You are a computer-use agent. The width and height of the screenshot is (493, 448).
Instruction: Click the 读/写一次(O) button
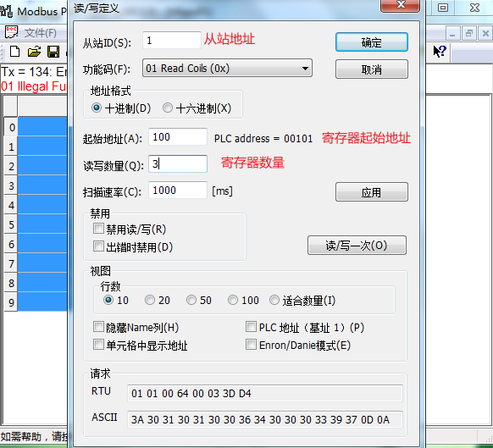(x=357, y=246)
